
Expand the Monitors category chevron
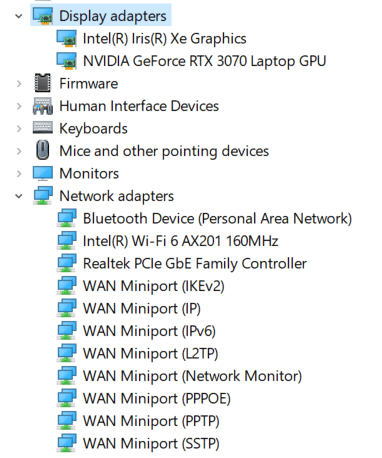(x=19, y=174)
